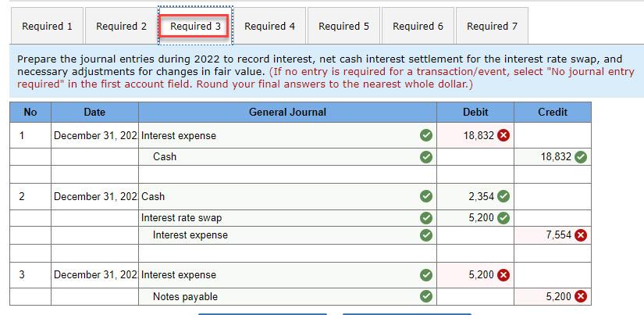
Task: Click red X beside entry 3 debit 5,200
Action: coord(503,274)
